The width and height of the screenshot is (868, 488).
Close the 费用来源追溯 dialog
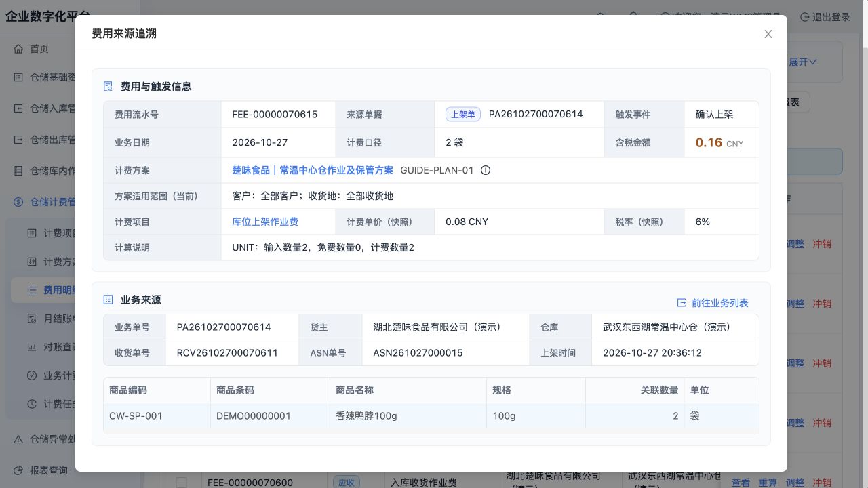(768, 34)
